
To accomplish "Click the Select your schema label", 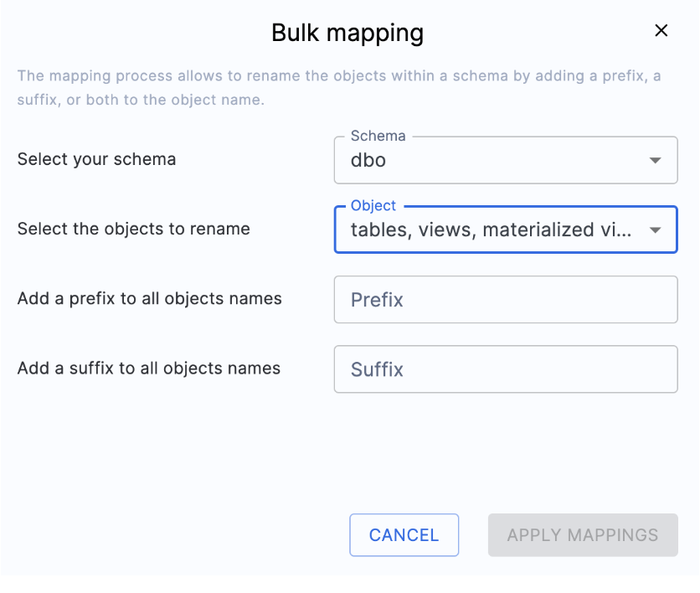I will [x=96, y=158].
